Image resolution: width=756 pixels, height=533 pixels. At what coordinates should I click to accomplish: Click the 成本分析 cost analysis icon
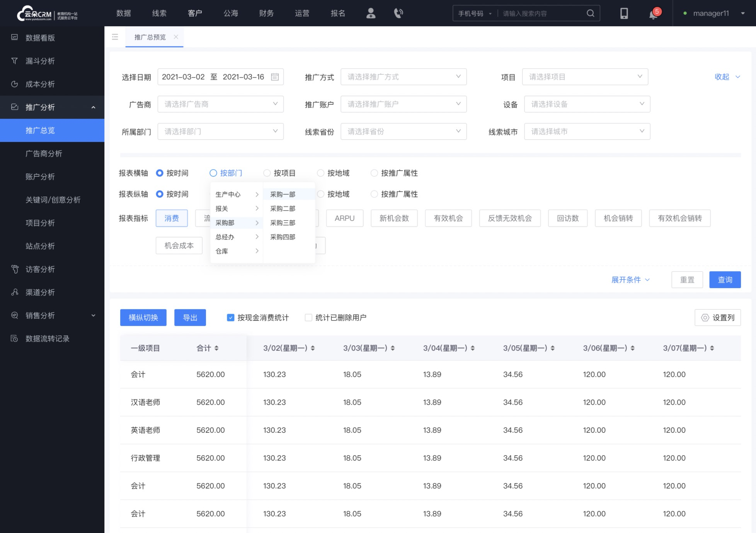[x=15, y=84]
